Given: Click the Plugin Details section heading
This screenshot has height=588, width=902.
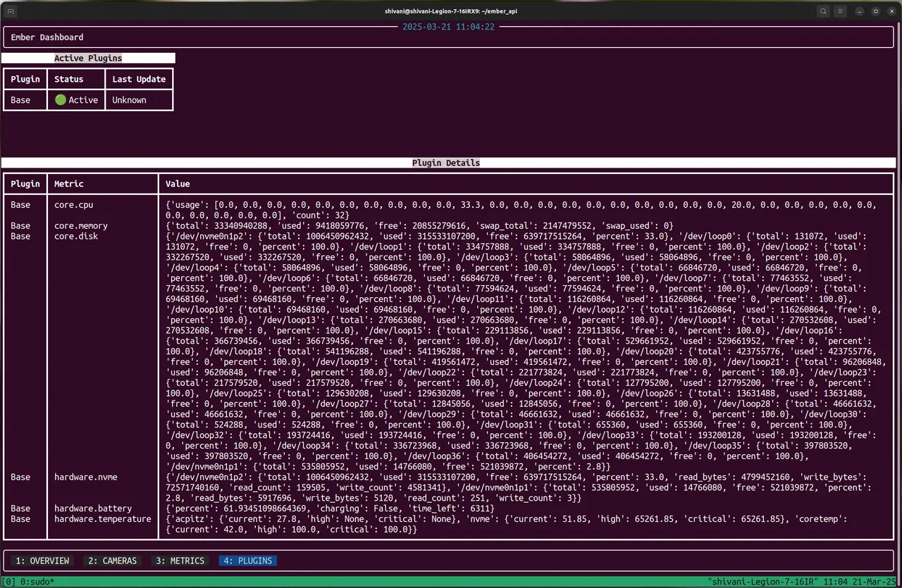Looking at the screenshot, I should coord(446,163).
